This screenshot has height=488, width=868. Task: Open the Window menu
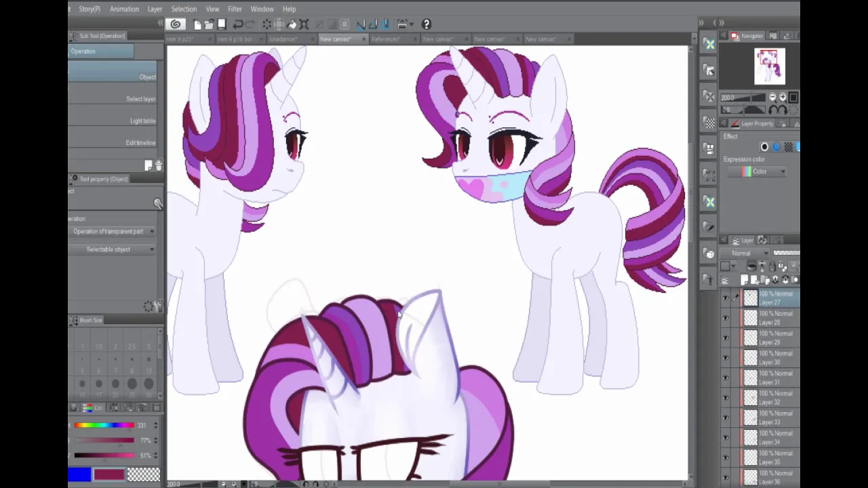click(x=262, y=9)
